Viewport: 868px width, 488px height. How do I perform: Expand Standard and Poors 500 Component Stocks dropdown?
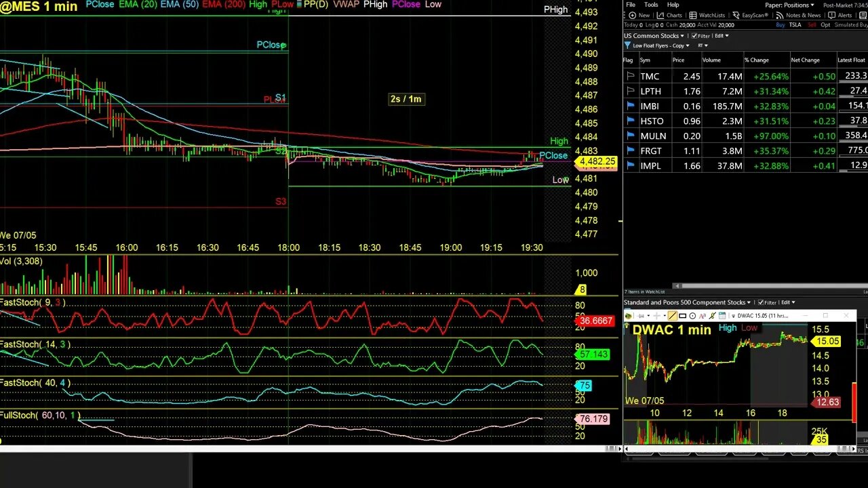pyautogui.click(x=687, y=302)
